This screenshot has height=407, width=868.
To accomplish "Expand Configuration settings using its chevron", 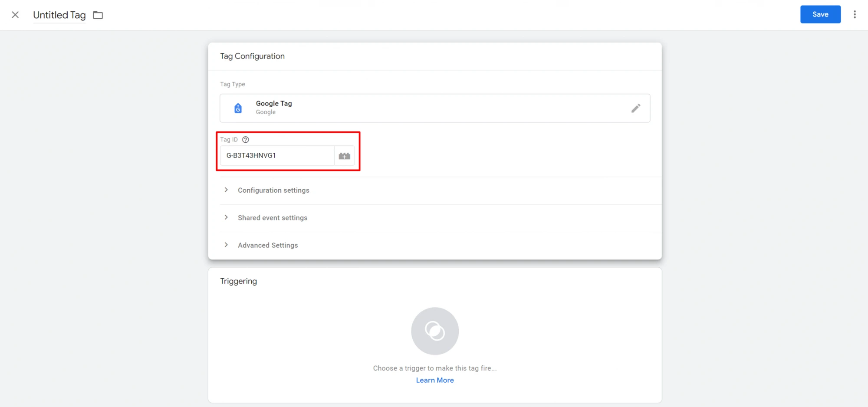I will click(226, 190).
